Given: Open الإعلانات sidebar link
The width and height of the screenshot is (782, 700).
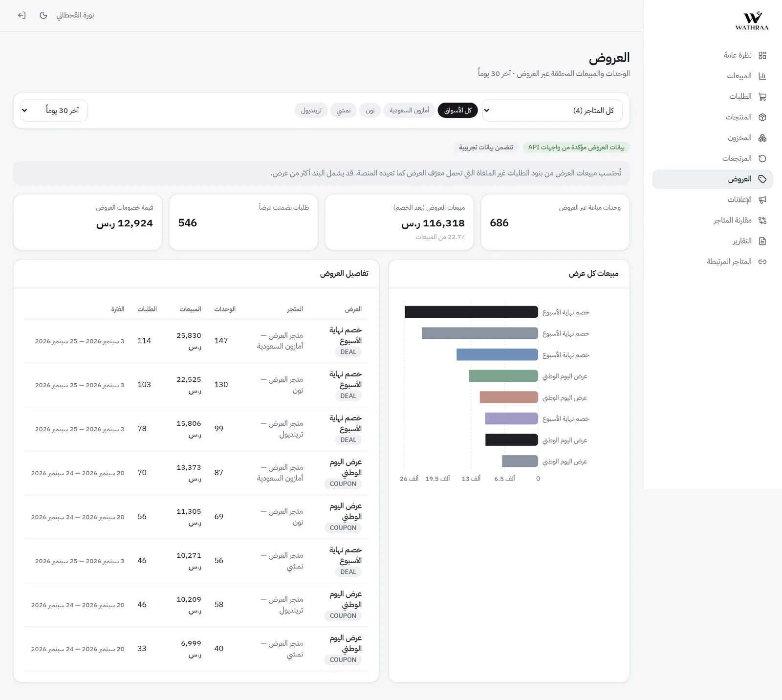Looking at the screenshot, I should 713,199.
